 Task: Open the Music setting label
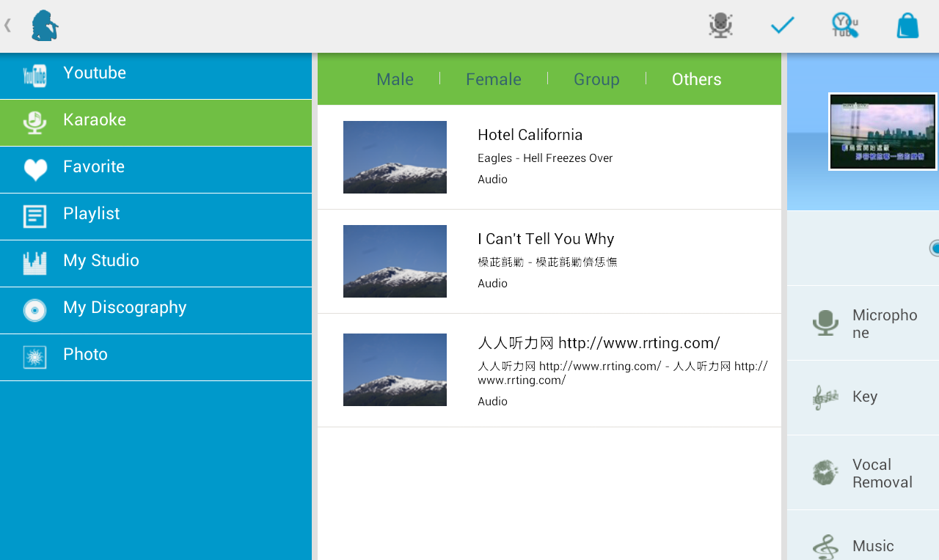click(x=873, y=546)
